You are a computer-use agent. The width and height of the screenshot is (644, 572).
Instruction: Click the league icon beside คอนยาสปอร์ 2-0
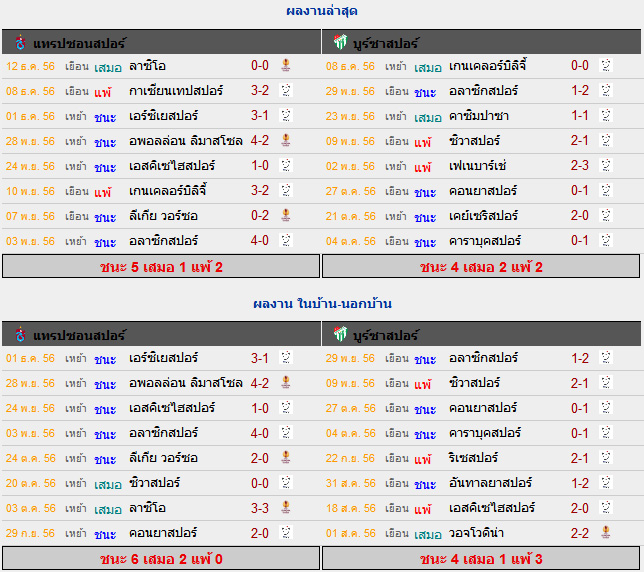286,533
